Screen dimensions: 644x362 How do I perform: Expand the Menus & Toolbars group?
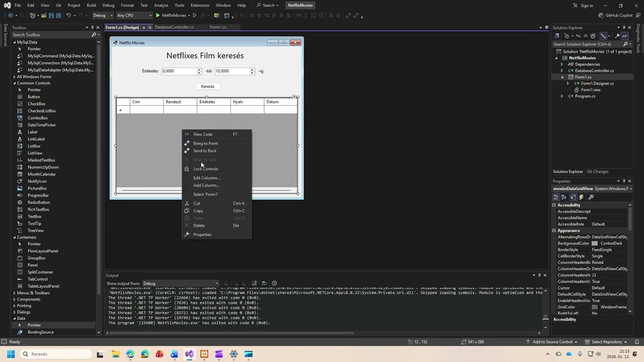click(15, 293)
